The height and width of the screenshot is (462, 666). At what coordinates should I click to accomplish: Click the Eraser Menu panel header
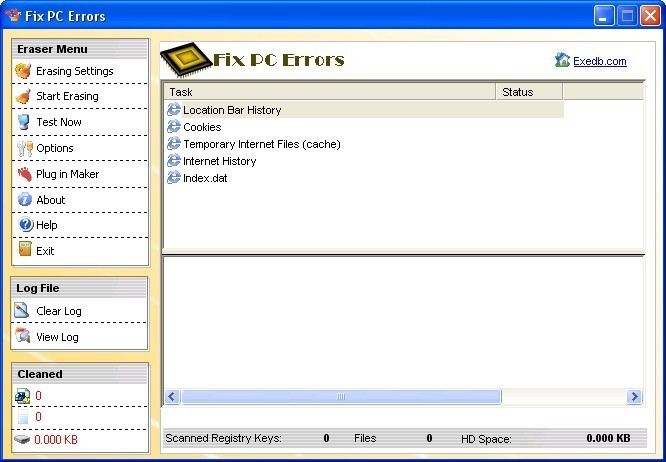pos(80,49)
